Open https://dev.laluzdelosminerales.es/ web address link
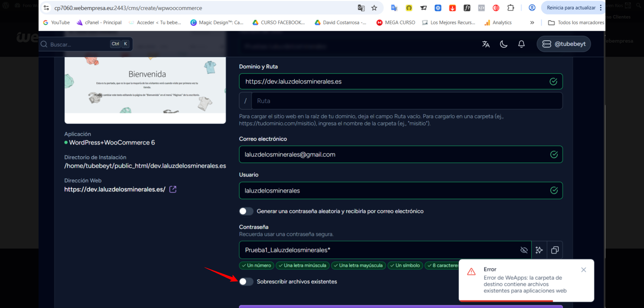Viewport: 644px width, 308px height. click(115, 189)
